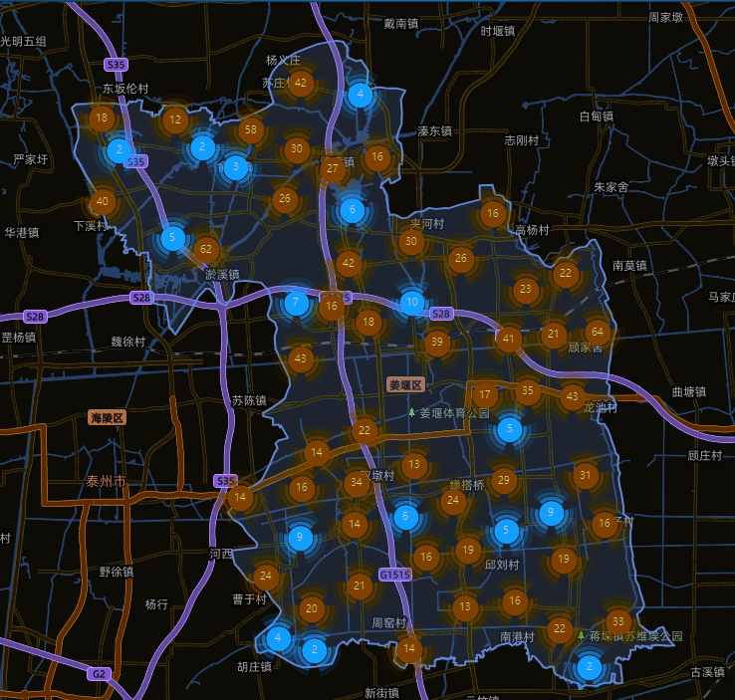This screenshot has width=735, height=700.
Task: Select the orange cluster marker showing 41
Action: point(509,340)
